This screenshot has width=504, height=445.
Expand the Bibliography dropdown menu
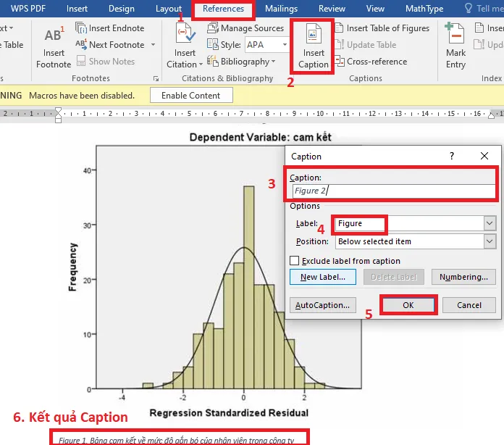(273, 62)
